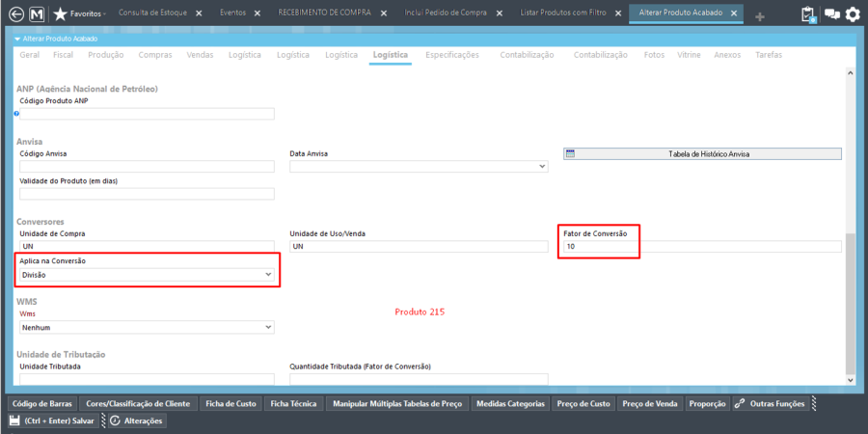The image size is (868, 434).
Task: Expand the Wms dropdown showing Nenhum
Action: (268, 328)
